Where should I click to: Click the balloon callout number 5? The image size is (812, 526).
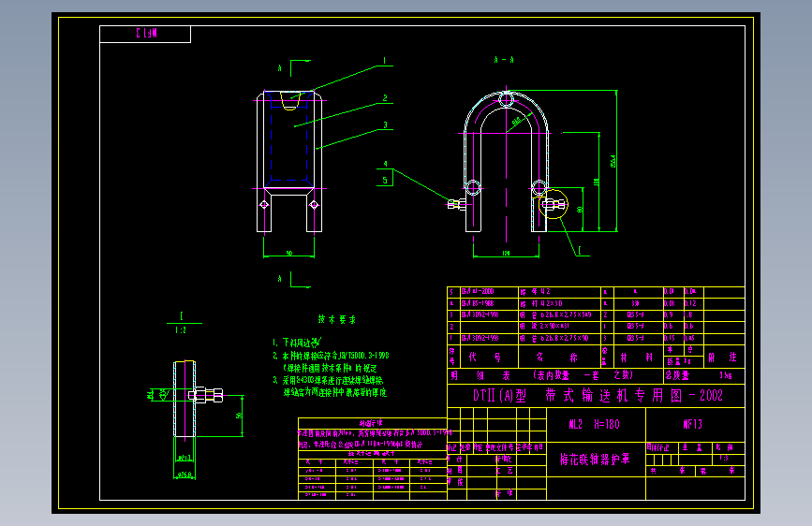[385, 180]
